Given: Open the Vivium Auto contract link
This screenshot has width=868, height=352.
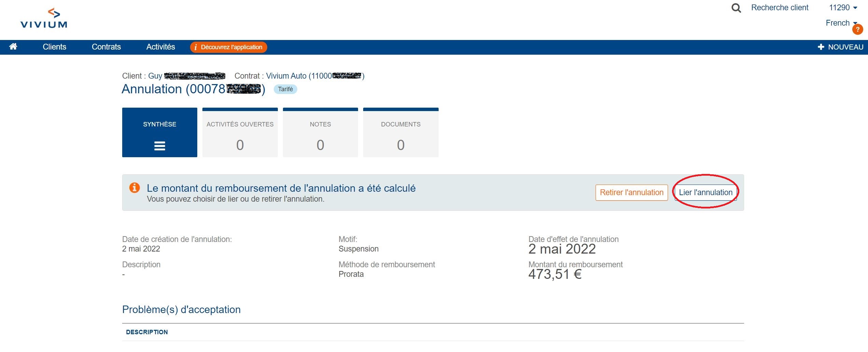Looking at the screenshot, I should click(315, 76).
